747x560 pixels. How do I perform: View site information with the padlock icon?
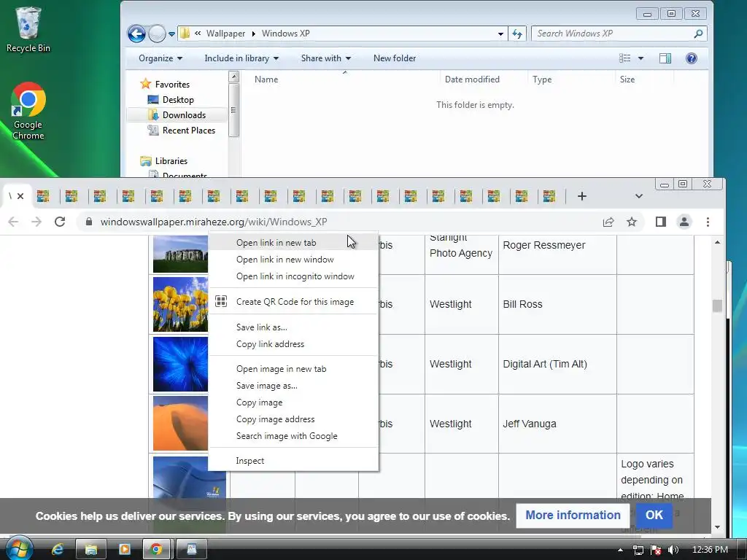[88, 222]
